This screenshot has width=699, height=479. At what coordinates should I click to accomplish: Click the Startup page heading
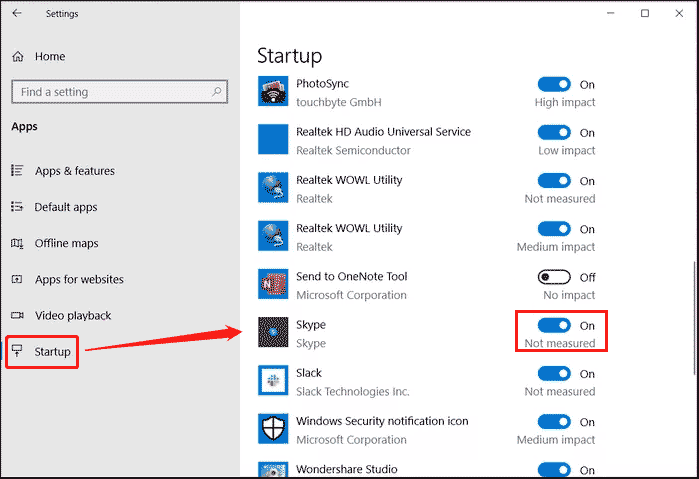tap(290, 56)
